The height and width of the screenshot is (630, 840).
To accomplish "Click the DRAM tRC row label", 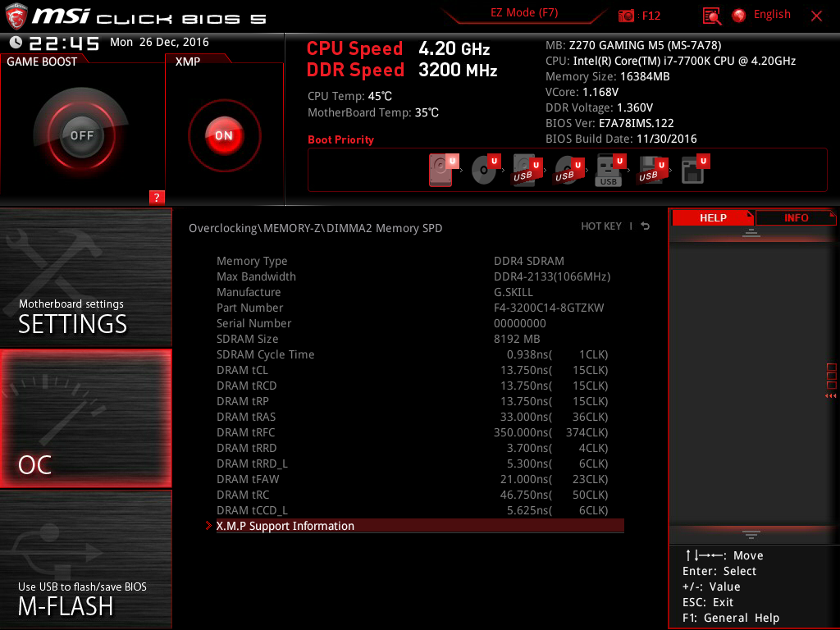I will point(243,495).
